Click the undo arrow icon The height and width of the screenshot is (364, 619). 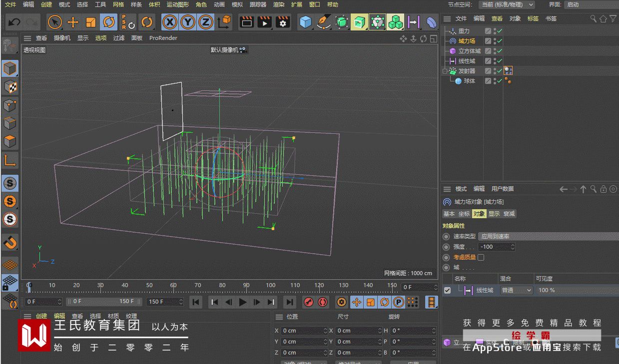coord(14,22)
